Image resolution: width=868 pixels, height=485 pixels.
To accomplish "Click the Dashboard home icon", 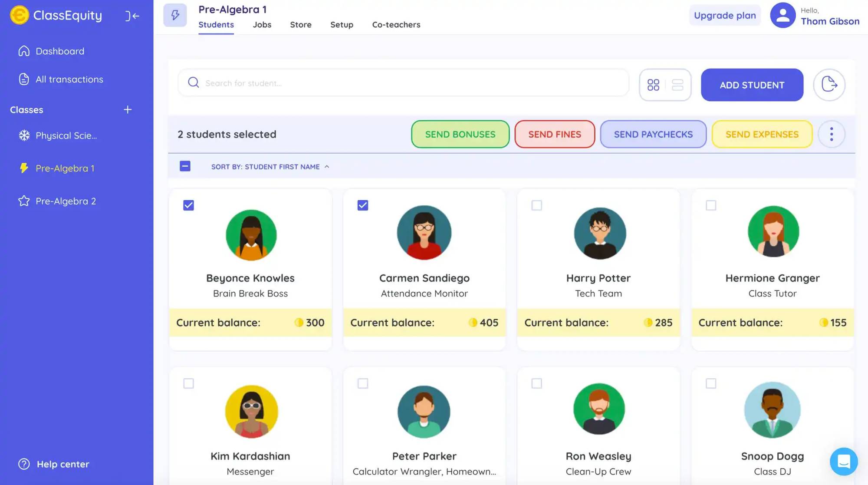I will 24,51.
